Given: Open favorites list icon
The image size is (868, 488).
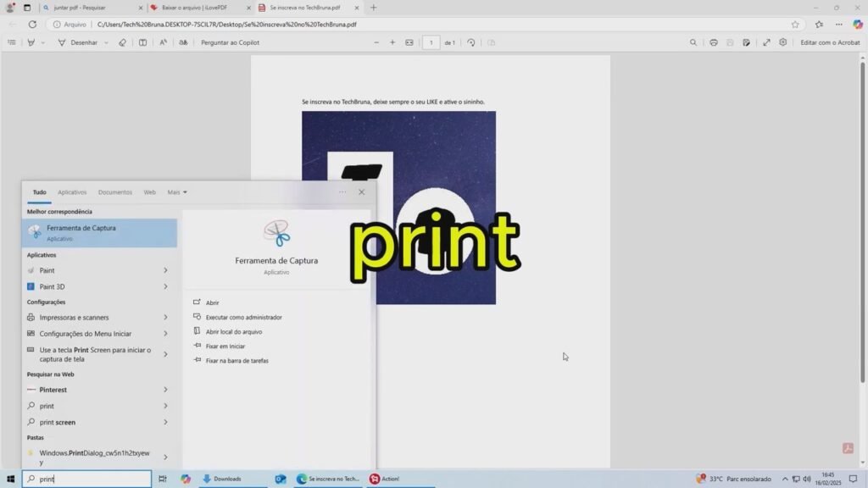Looking at the screenshot, I should click(820, 25).
